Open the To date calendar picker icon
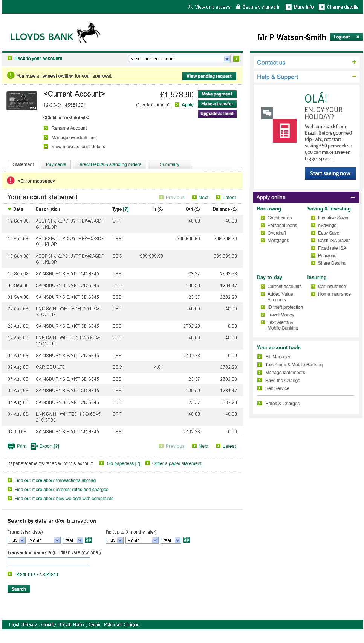The image size is (364, 643). click(x=187, y=540)
